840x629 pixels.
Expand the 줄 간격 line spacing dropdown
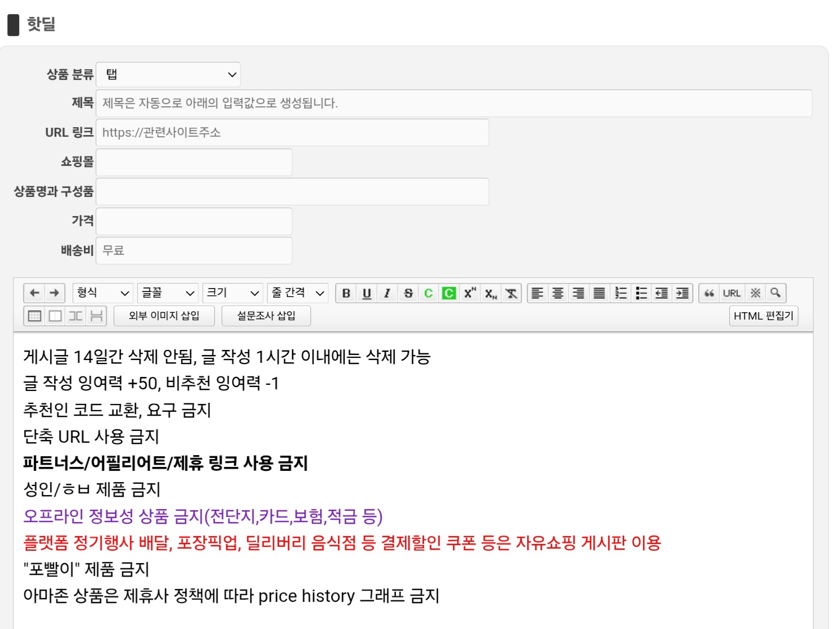(297, 293)
